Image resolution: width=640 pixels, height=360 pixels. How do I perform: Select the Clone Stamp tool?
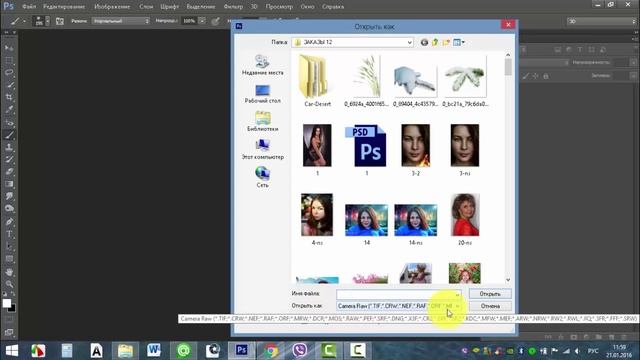9,147
